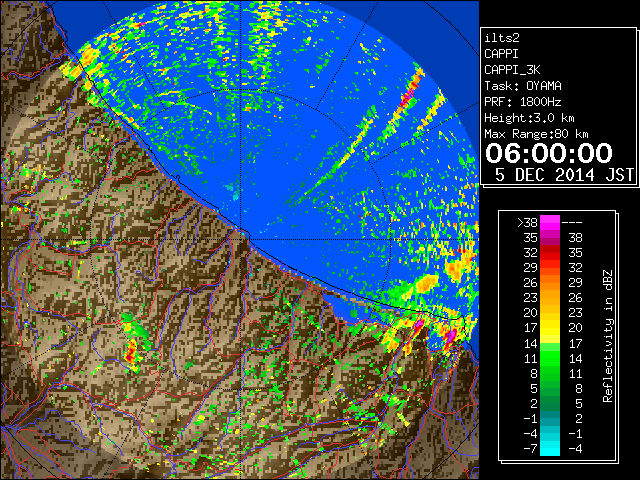
Task: Pick the orange 23-26 dBZ legend band
Action: (550, 298)
